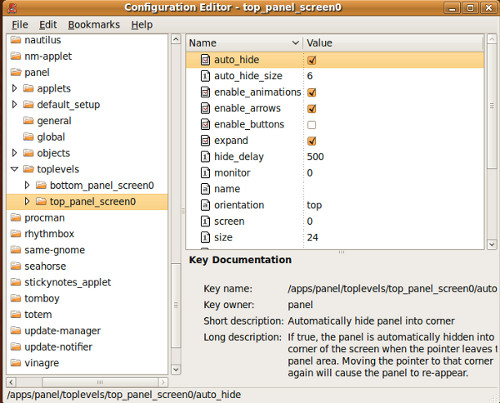The image size is (500, 403).
Task: Click the key list scrollbar down arrow
Action: (x=492, y=244)
